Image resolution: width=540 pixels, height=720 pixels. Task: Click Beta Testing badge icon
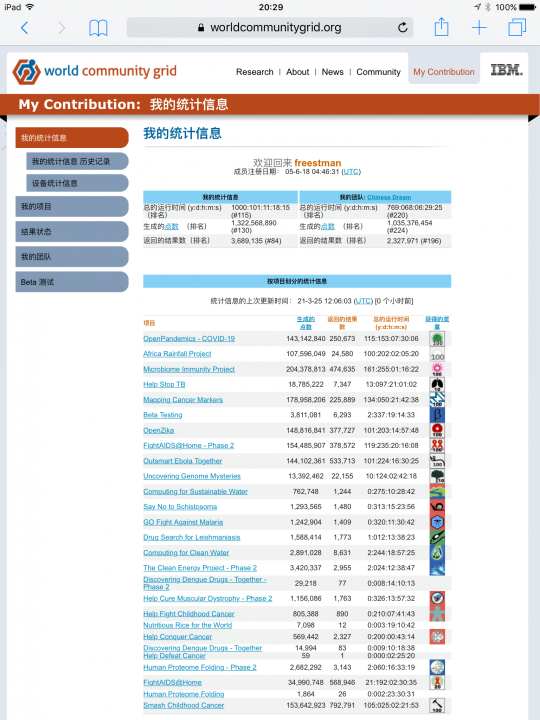click(x=437, y=415)
